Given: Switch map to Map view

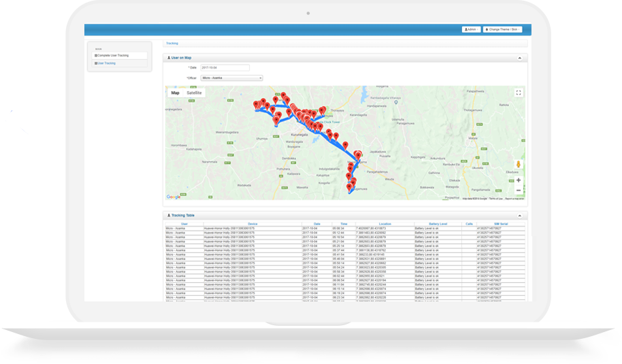Looking at the screenshot, I should coord(175,93).
